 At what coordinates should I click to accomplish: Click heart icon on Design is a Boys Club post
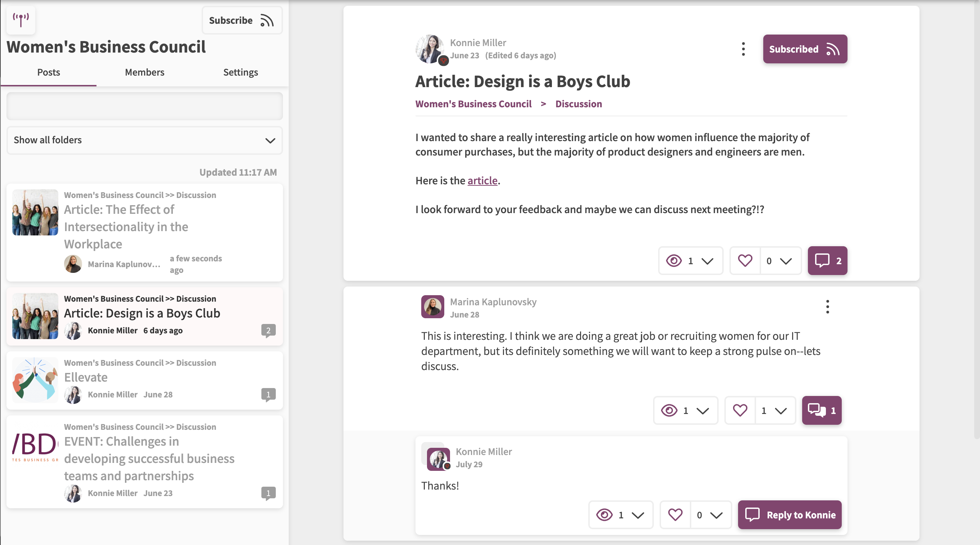click(745, 261)
